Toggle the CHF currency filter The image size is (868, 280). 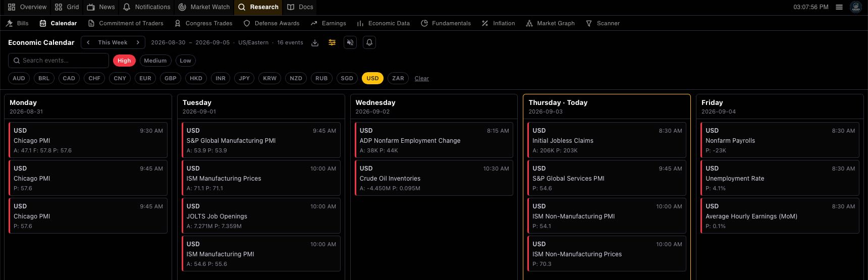[94, 78]
